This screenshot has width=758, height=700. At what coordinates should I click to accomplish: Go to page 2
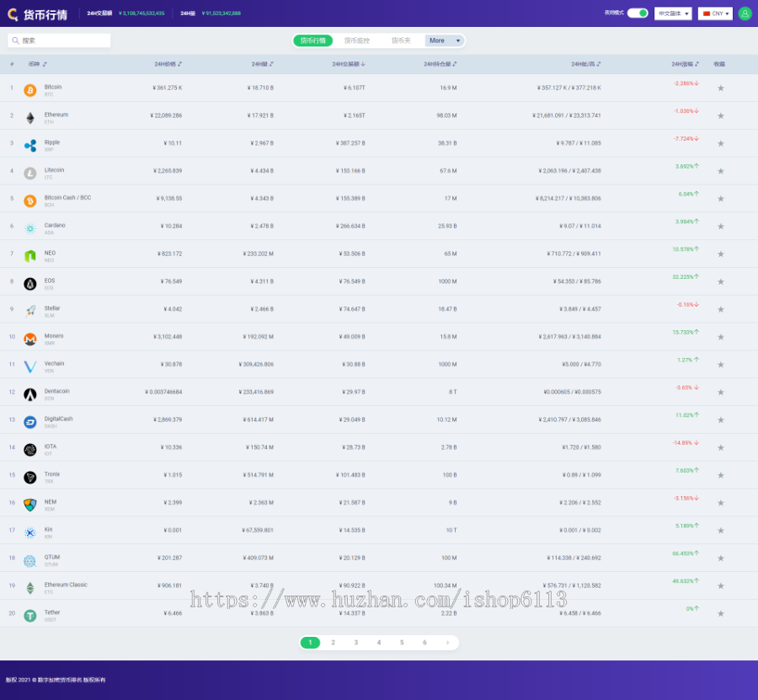[x=333, y=643]
